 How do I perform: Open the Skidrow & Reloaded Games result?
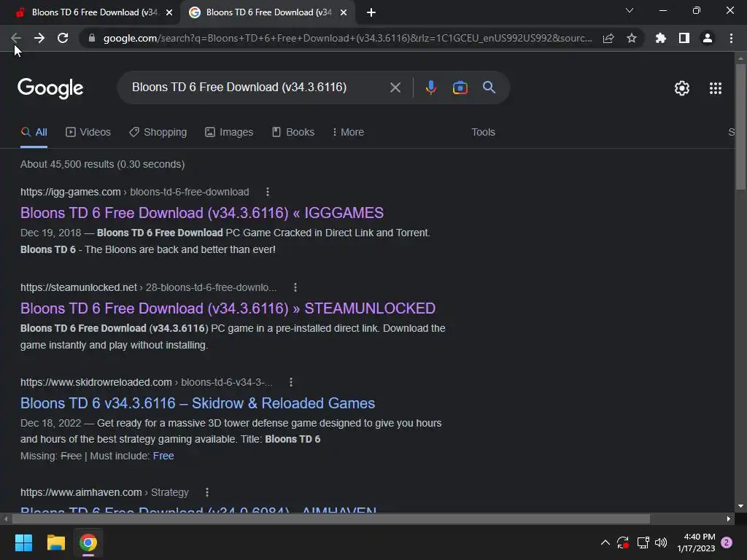198,402
